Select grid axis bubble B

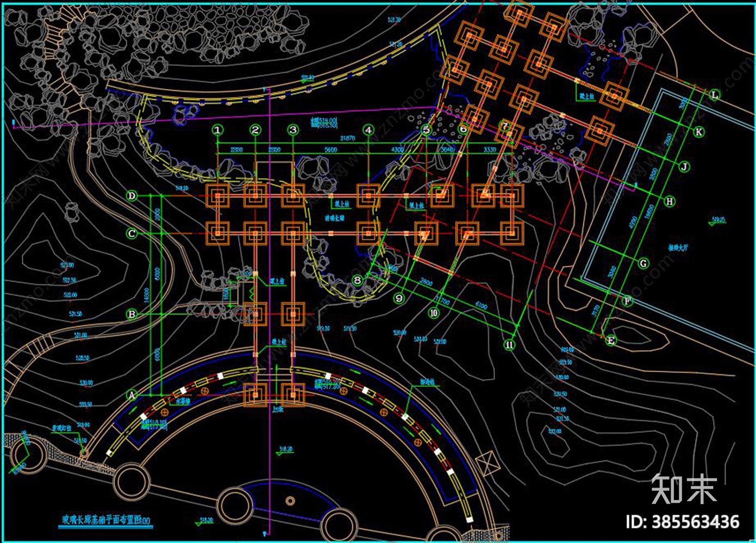132,314
